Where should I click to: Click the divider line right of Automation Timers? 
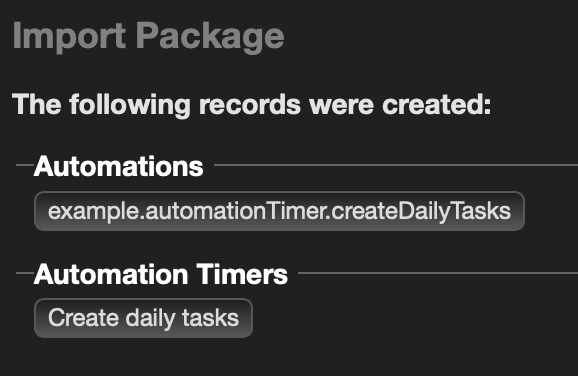(x=438, y=273)
